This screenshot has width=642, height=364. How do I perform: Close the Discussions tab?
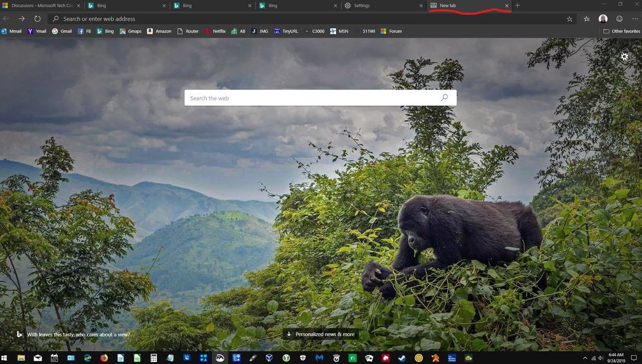78,6
